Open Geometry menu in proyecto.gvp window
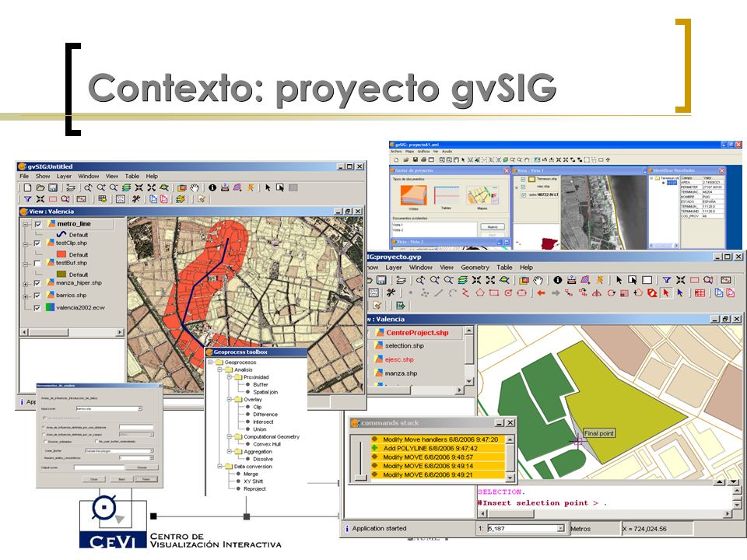Image resolution: width=747 pixels, height=560 pixels. 475,268
